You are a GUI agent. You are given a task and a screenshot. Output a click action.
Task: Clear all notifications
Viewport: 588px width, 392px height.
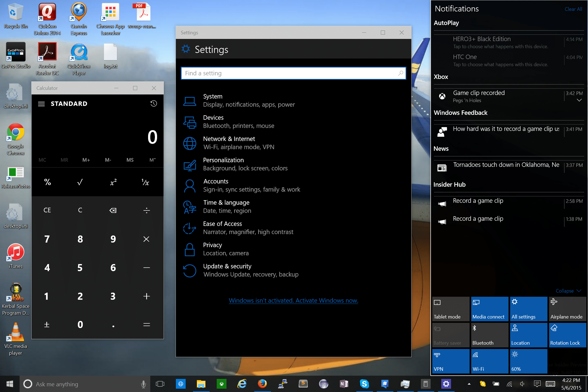coord(573,9)
